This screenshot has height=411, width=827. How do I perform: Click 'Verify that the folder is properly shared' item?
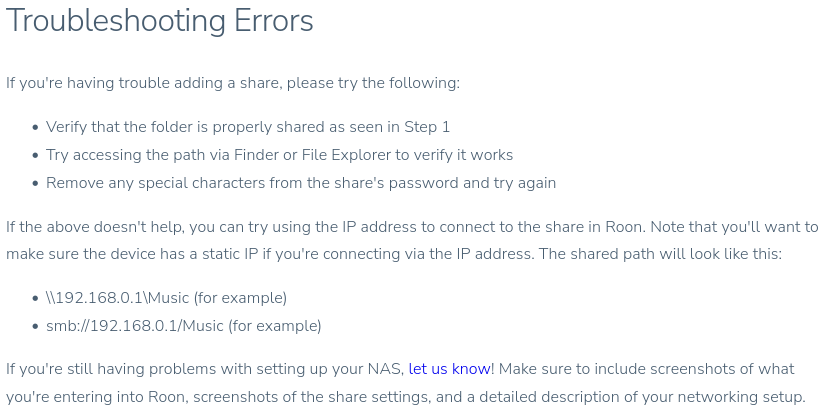click(x=248, y=127)
